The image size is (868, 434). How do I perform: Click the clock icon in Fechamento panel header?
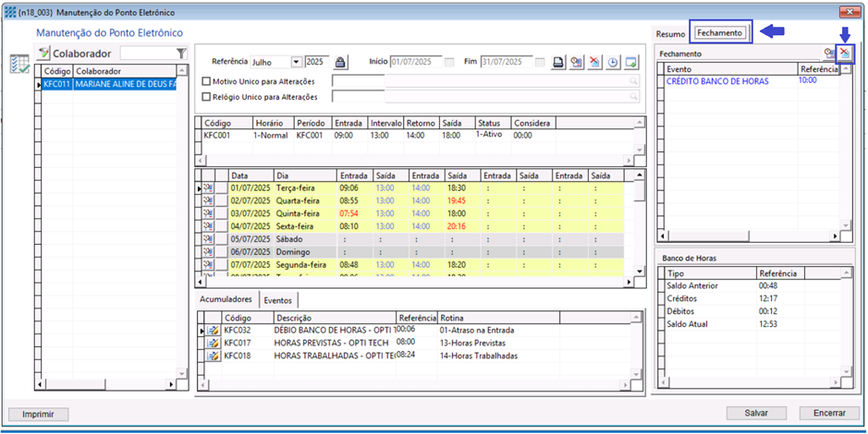click(x=829, y=54)
